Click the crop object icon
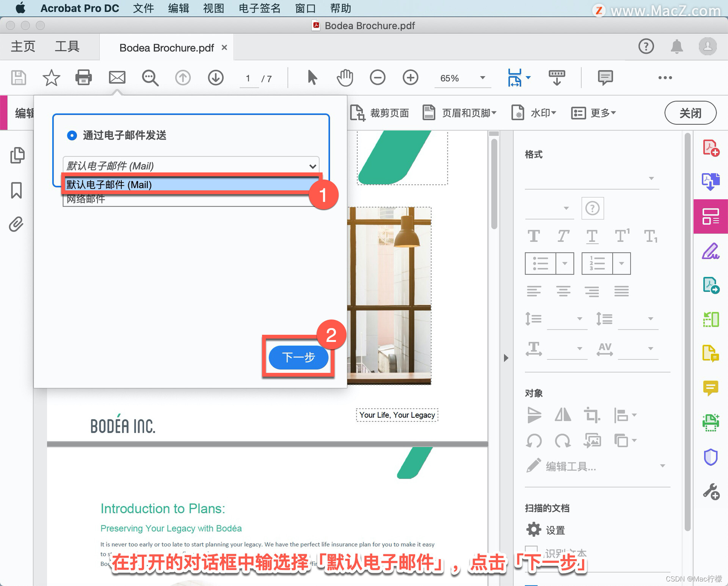This screenshot has height=586, width=728. tap(591, 415)
